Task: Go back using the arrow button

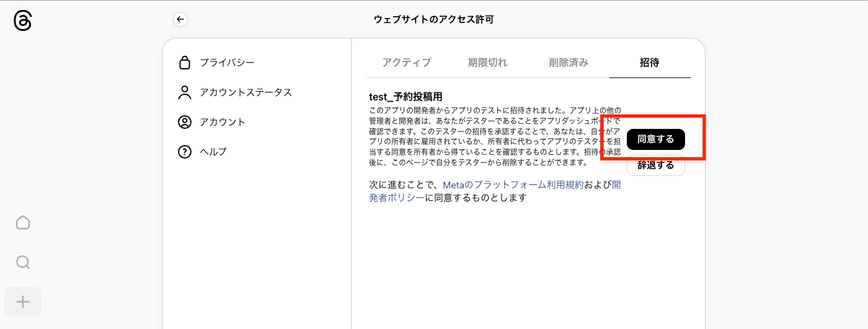Action: [x=180, y=20]
